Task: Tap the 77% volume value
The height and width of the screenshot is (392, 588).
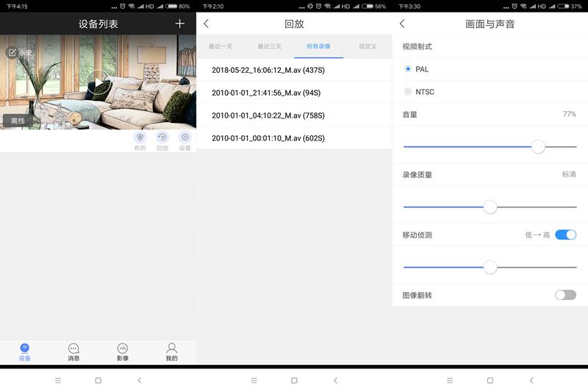Action: tap(569, 114)
